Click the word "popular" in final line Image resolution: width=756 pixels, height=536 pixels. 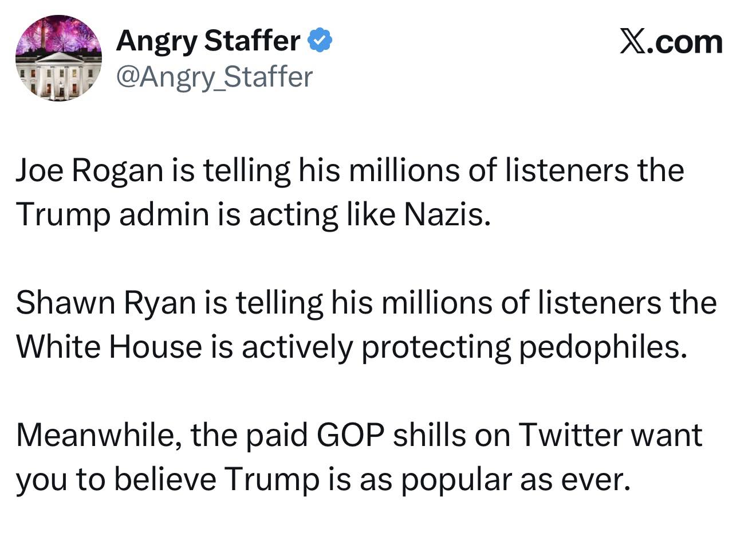point(456,480)
